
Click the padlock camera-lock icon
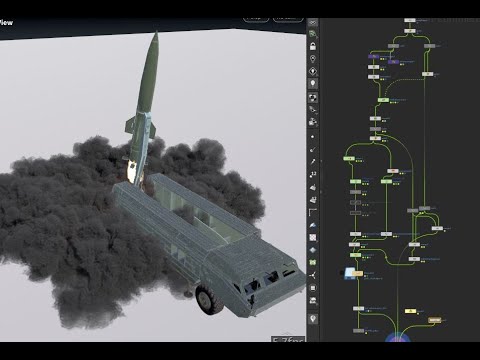(313, 46)
